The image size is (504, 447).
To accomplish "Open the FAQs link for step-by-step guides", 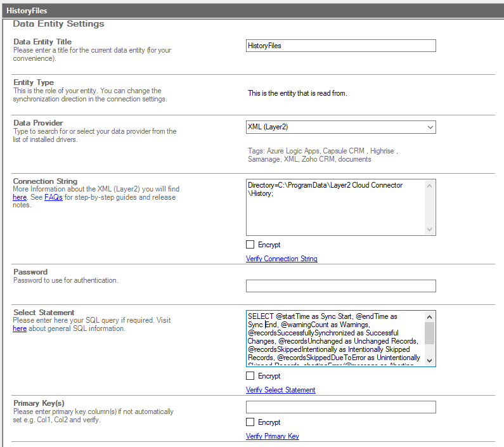I will click(x=53, y=197).
